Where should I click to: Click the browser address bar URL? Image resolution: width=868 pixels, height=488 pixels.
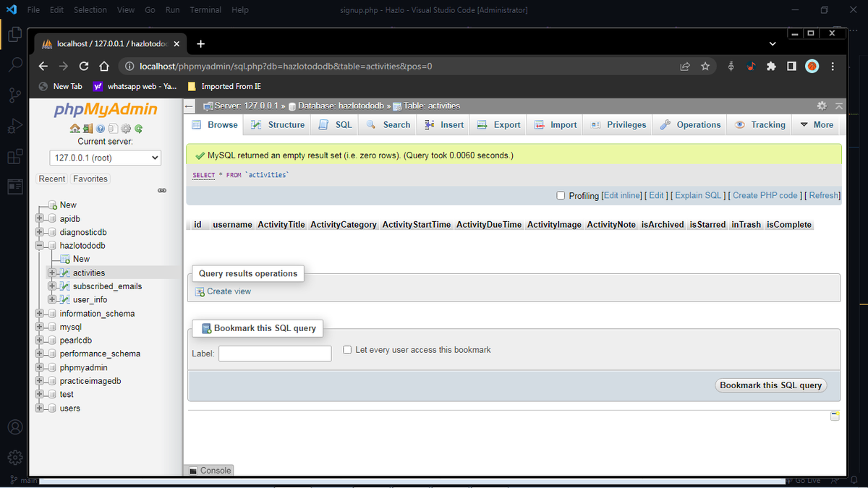coord(286,66)
